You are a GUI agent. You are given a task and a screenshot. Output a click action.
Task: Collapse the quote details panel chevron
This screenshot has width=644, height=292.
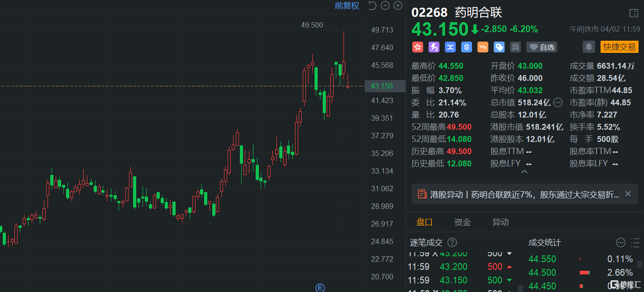coord(525,172)
